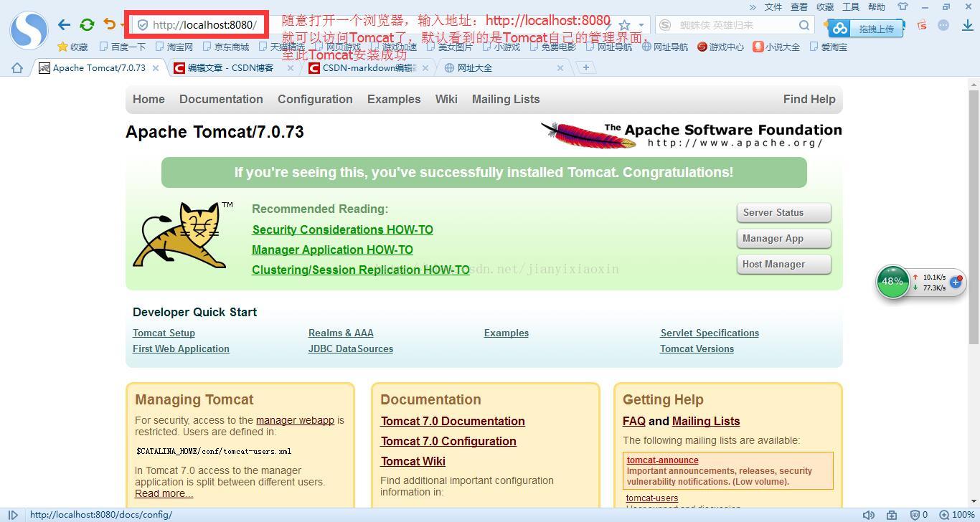Image resolution: width=980 pixels, height=522 pixels.
Task: Click the Manager App button
Action: (x=783, y=238)
